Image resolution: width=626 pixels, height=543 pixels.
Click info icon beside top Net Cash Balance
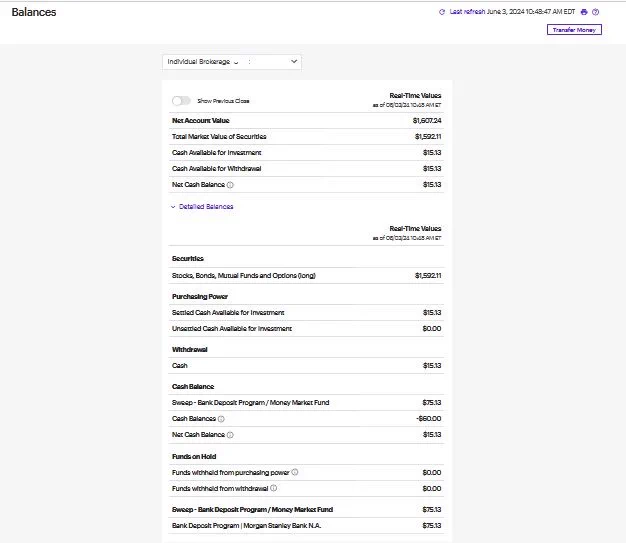point(230,185)
